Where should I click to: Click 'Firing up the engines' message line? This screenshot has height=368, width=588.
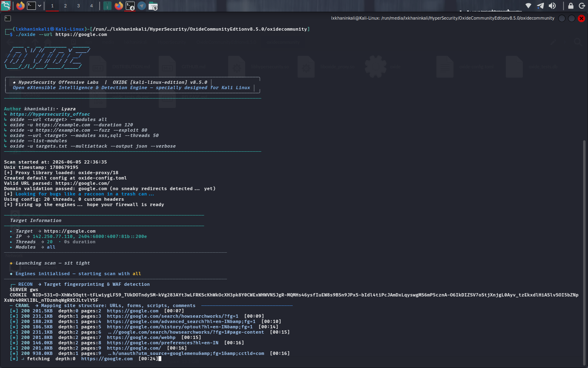pos(84,205)
